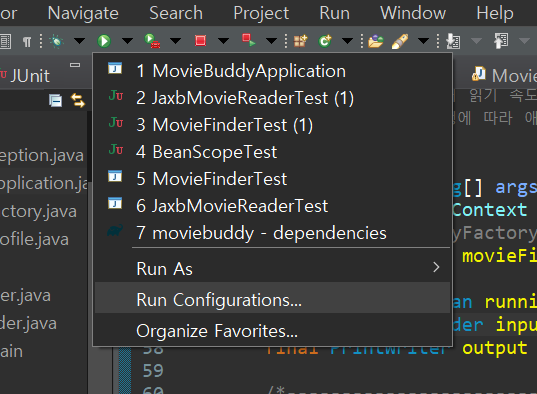Click the Previous Annotation icon
Screen dimensions: 537x394
(x=501, y=41)
